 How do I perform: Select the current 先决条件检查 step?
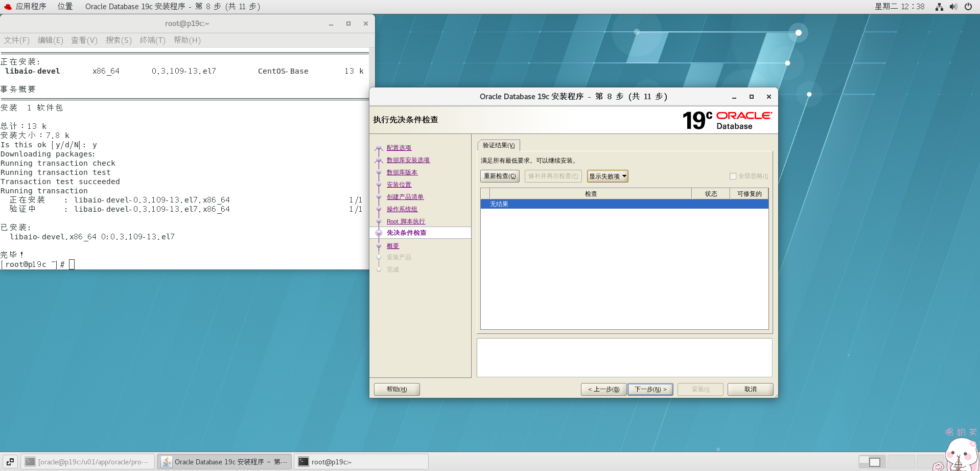(407, 233)
